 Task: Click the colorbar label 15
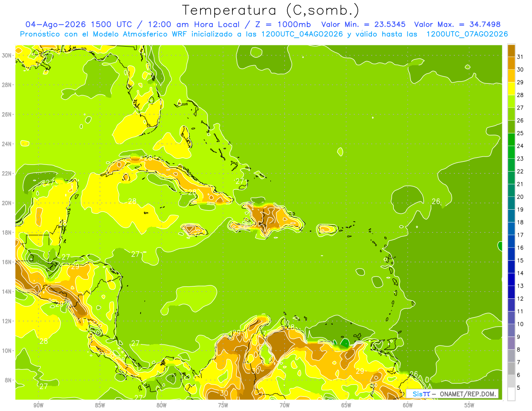(x=520, y=260)
